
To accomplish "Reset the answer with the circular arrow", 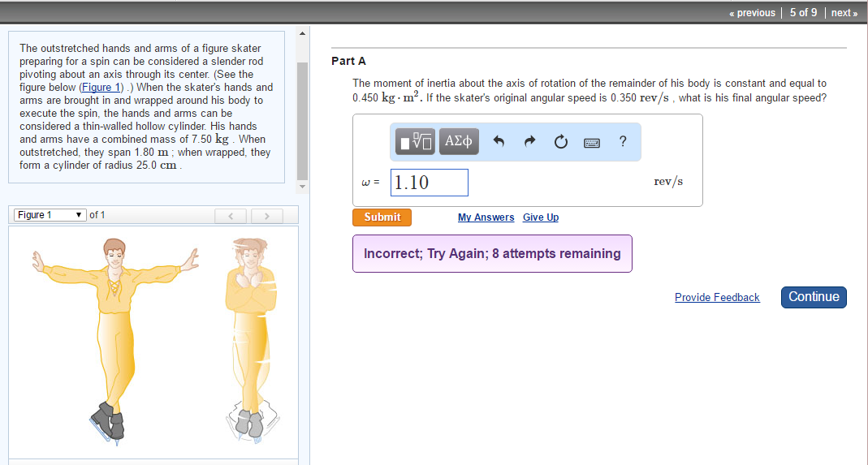I will pos(560,142).
